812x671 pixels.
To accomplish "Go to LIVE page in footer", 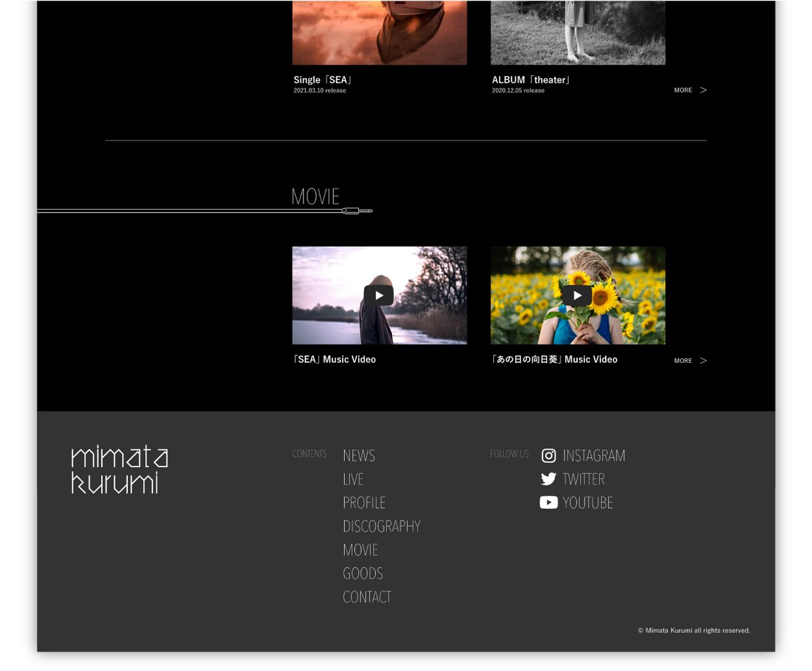I will point(353,479).
